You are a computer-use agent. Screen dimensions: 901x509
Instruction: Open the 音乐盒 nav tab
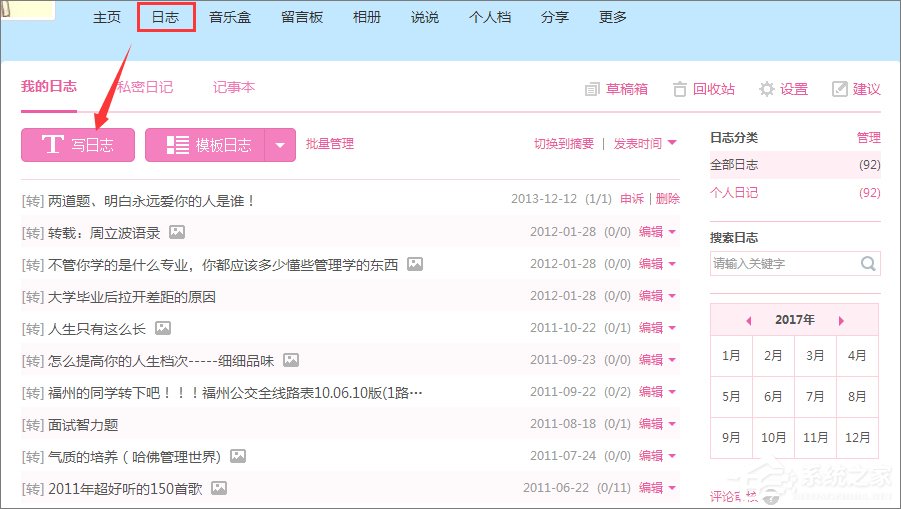pos(230,17)
